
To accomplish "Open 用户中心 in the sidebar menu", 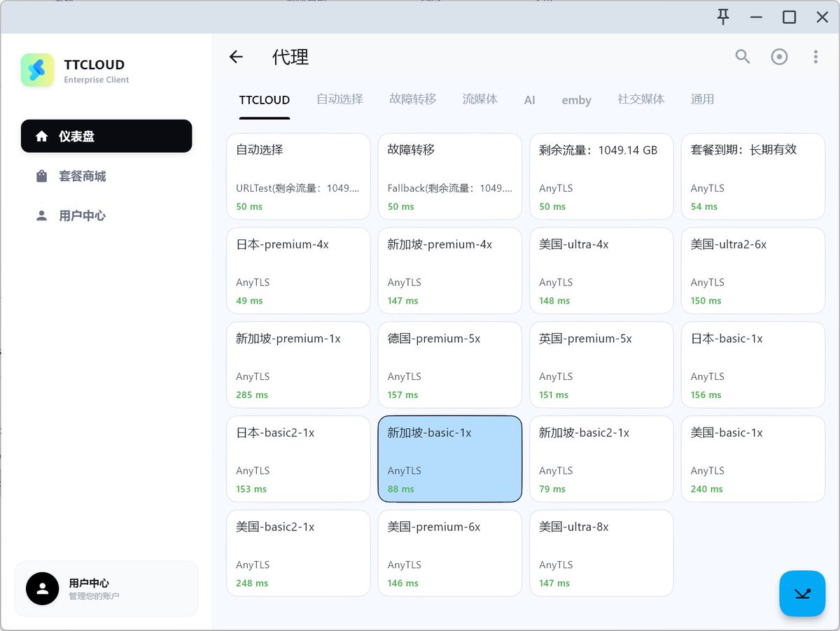I will (106, 215).
